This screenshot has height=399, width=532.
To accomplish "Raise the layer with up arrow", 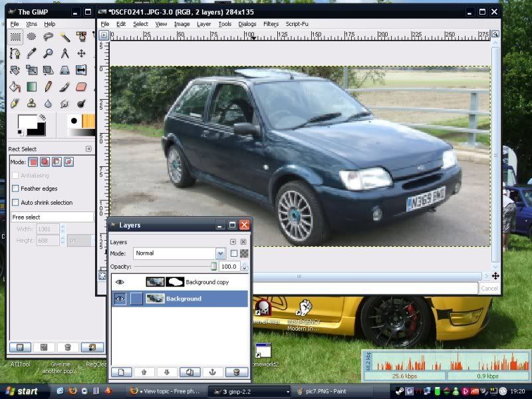I will coord(144,372).
